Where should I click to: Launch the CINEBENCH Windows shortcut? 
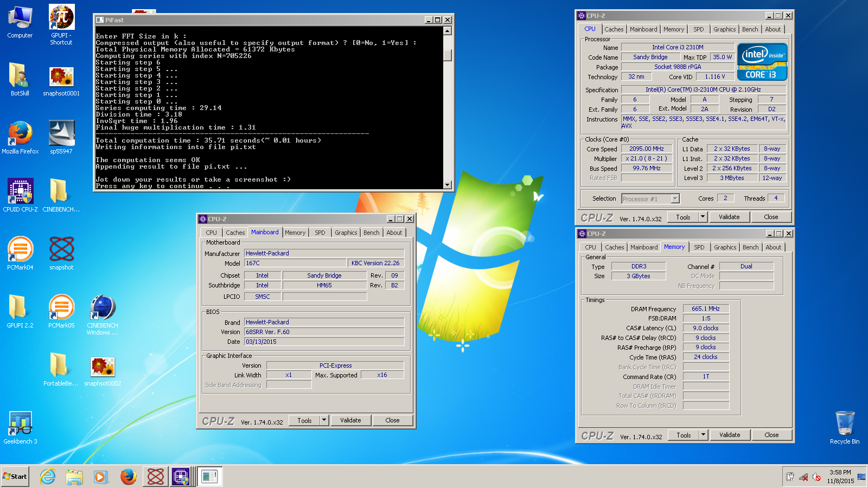click(x=102, y=314)
